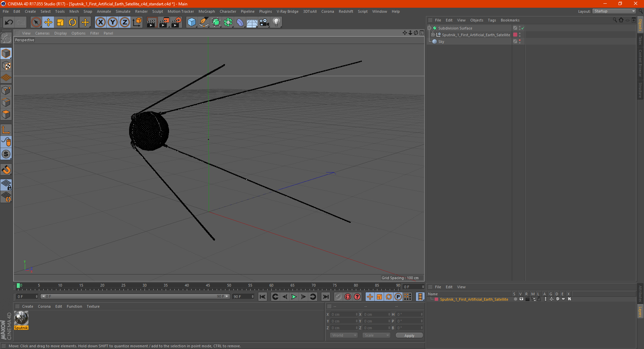
Task: Toggle Viewport Solo S icon
Action: pos(6,154)
